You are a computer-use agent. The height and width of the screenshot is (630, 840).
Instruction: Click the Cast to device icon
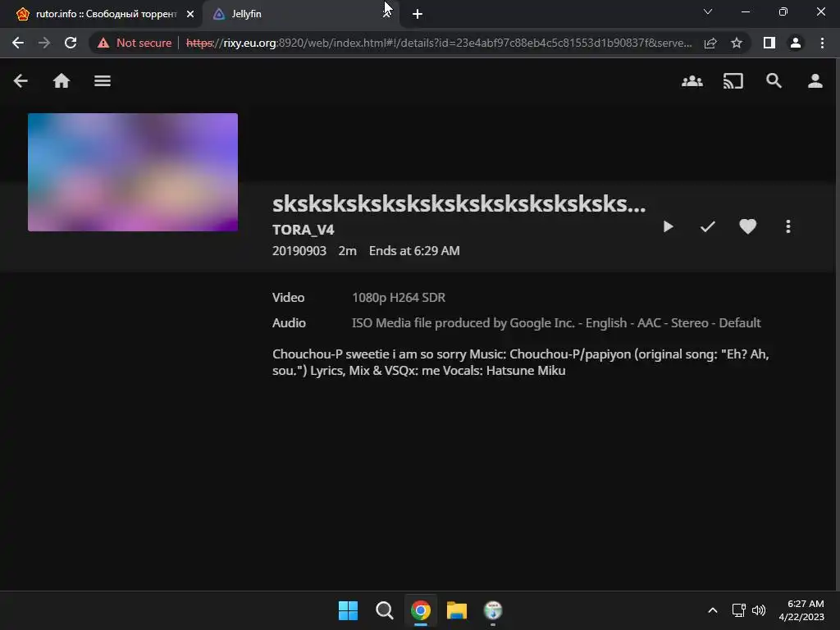(733, 81)
